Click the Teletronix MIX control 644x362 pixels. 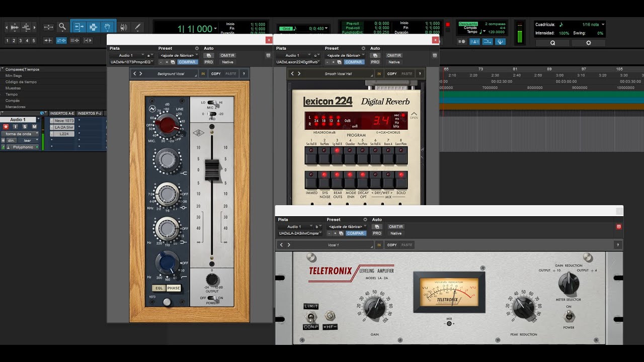449,323
